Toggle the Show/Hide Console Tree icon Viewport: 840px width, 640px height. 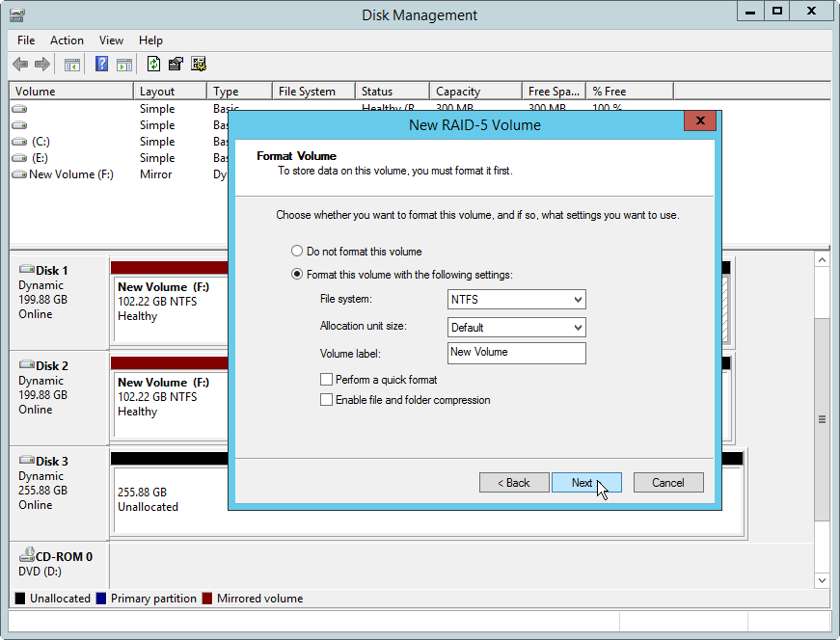coord(72,64)
